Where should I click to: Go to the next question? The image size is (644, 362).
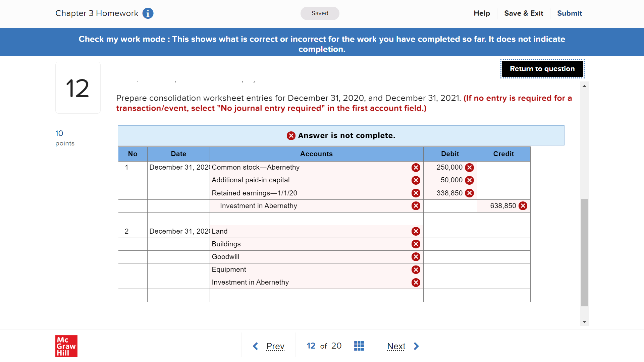pos(402,346)
